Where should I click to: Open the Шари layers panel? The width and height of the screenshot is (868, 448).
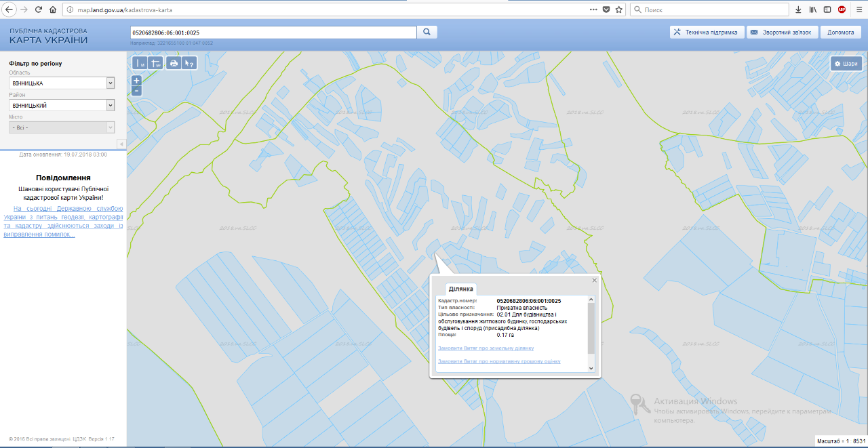point(846,64)
